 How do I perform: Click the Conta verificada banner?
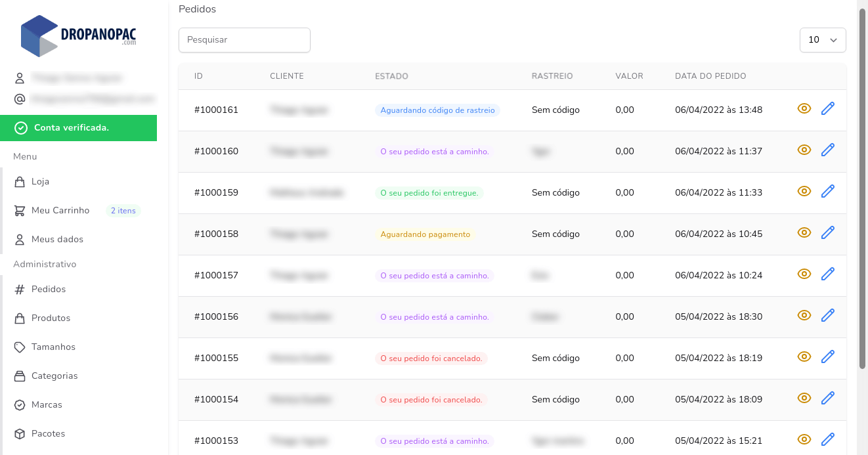78,128
